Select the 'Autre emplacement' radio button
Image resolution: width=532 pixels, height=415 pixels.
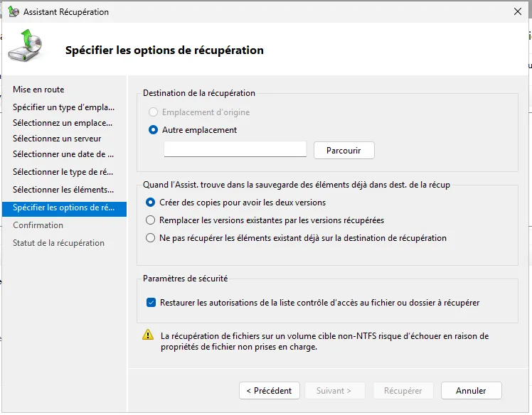point(153,130)
